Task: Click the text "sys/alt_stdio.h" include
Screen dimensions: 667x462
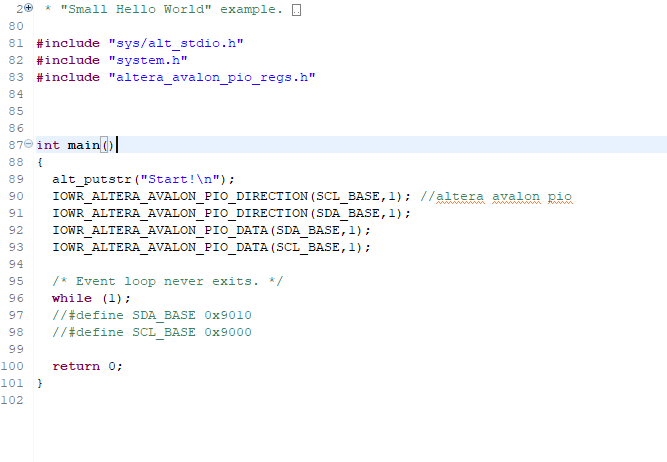Action: [x=176, y=43]
